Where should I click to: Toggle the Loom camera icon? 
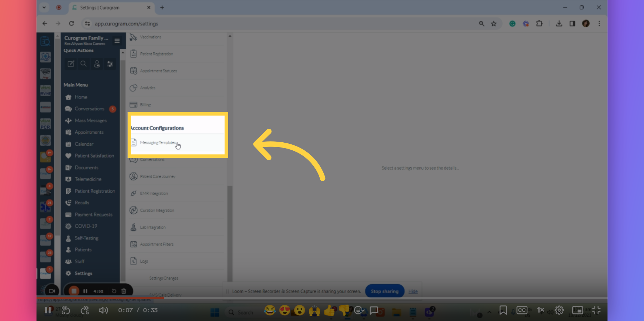(52, 291)
